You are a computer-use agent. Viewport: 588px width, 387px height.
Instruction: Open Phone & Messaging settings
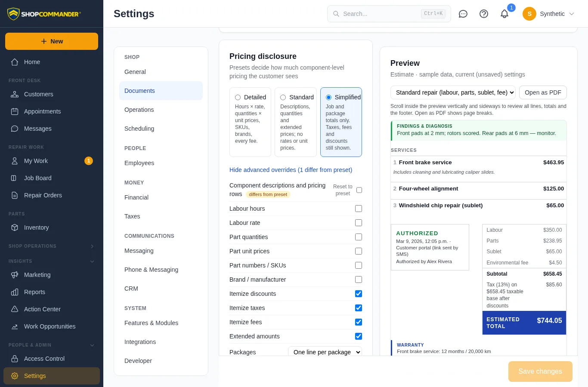coord(161,270)
